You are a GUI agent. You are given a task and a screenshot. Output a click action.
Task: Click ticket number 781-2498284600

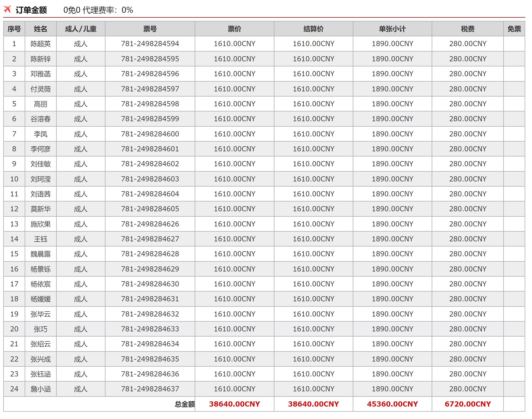pos(150,134)
